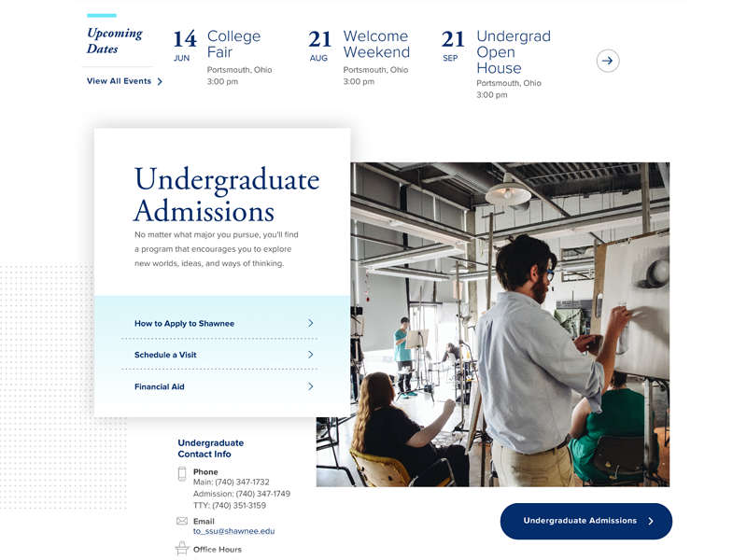The height and width of the screenshot is (560, 747).
Task: Select Schedule a Visit link
Action: coord(165,355)
